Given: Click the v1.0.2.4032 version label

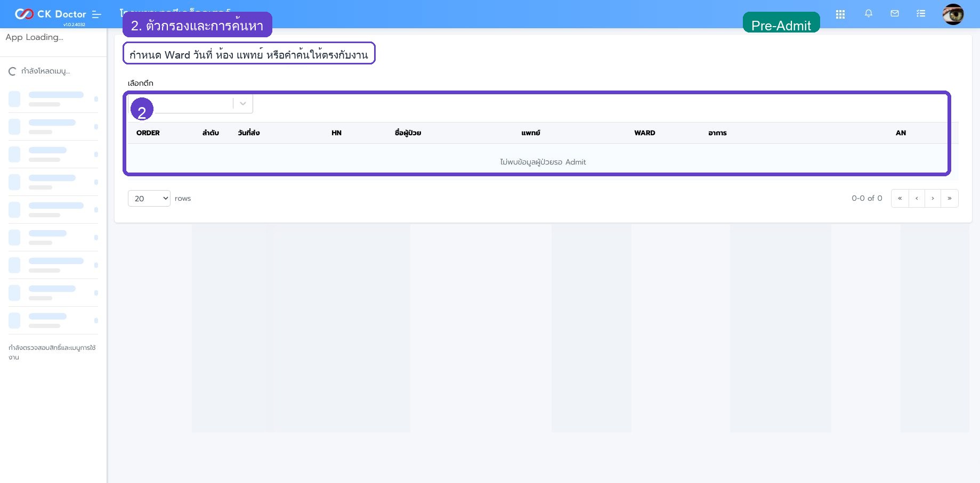Looking at the screenshot, I should (74, 24).
